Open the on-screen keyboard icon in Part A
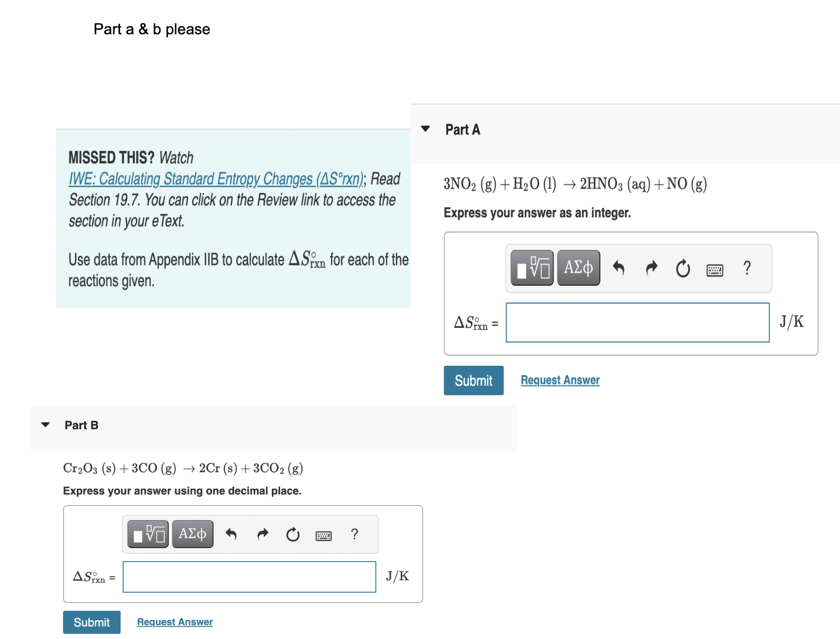The height and width of the screenshot is (639, 840). [715, 268]
